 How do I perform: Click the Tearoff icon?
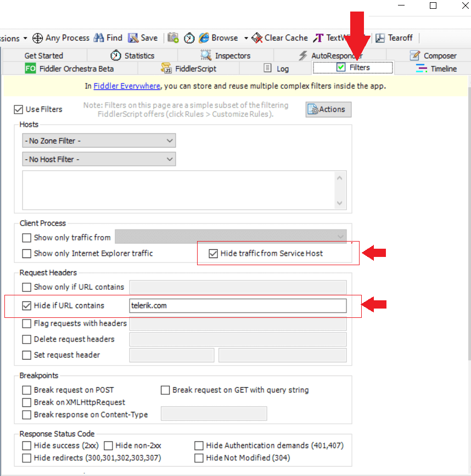pyautogui.click(x=381, y=38)
